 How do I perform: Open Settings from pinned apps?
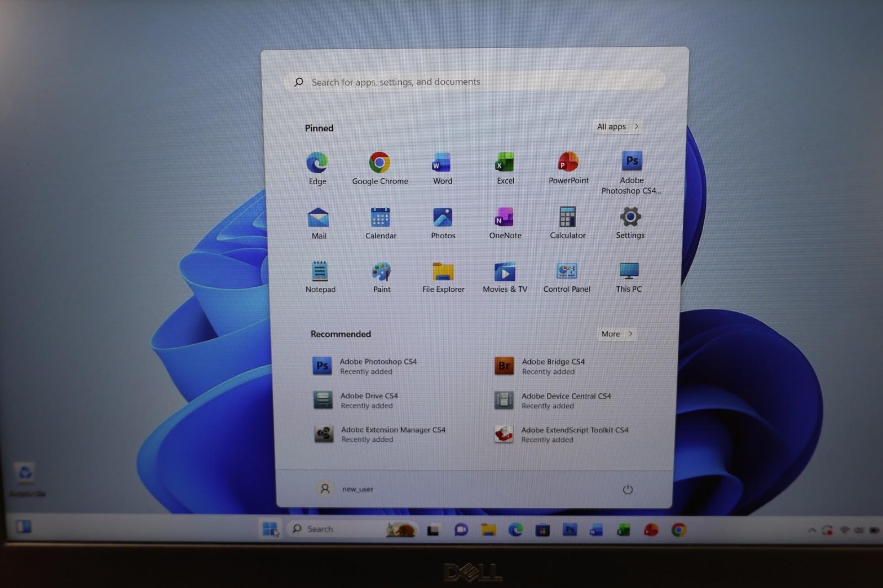pyautogui.click(x=630, y=223)
